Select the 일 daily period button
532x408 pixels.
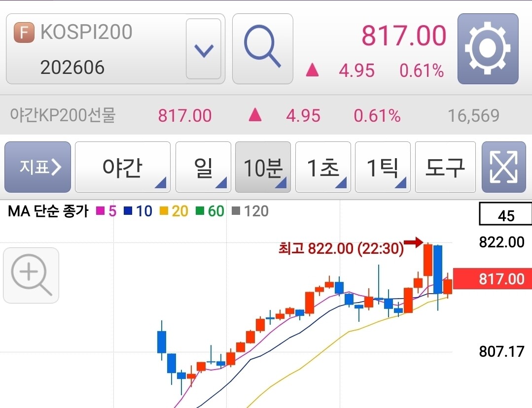coord(203,167)
